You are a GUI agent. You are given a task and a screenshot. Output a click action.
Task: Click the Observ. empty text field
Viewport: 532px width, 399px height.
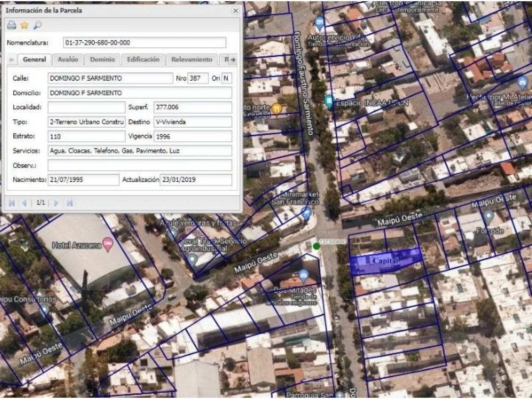[140, 165]
